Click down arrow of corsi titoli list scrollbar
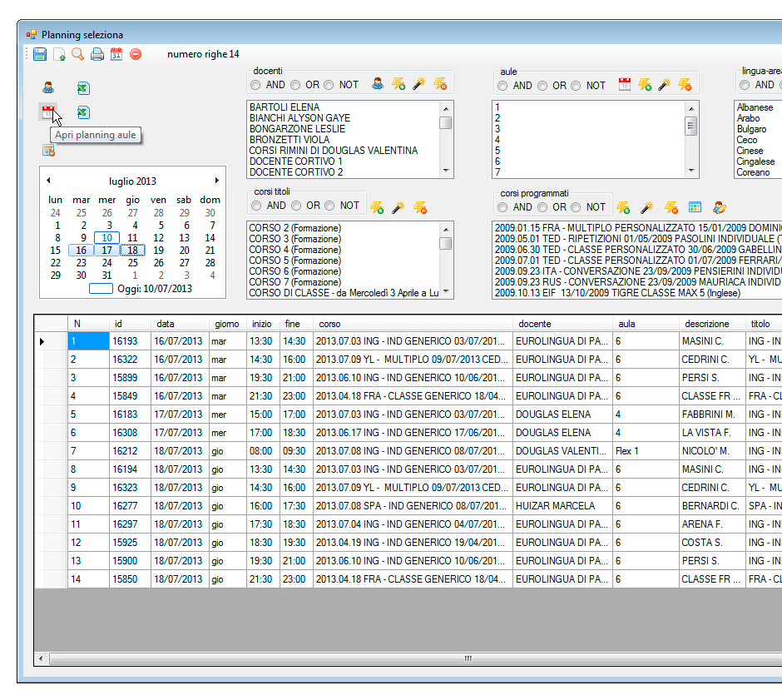 [x=446, y=291]
